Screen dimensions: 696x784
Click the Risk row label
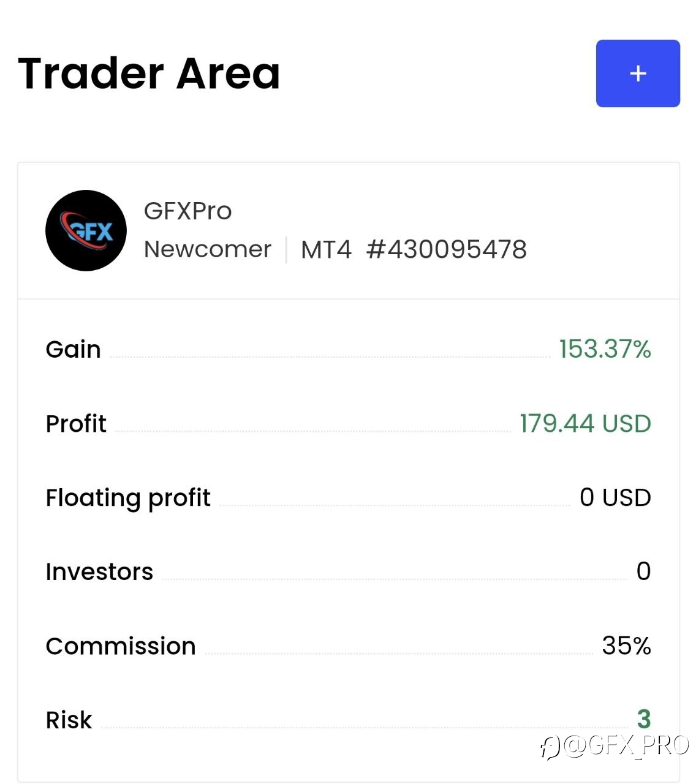pyautogui.click(x=69, y=720)
